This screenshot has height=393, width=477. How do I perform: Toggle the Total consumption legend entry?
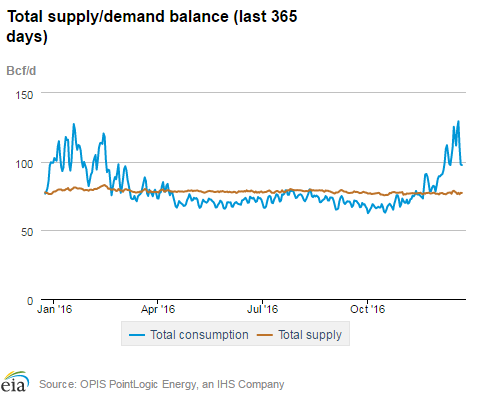tap(189, 334)
